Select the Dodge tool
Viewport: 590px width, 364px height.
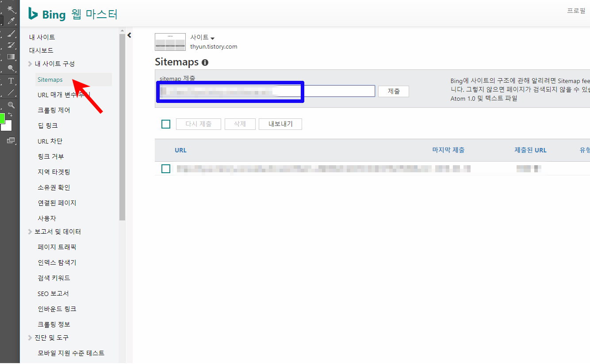11,68
